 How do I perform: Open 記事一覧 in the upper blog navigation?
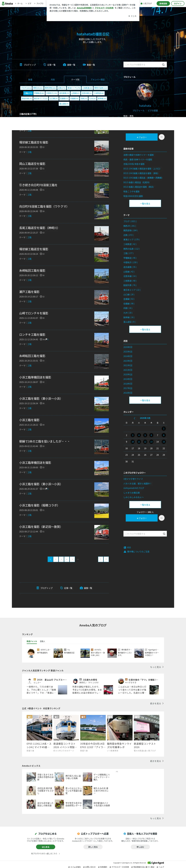click(x=50, y=65)
